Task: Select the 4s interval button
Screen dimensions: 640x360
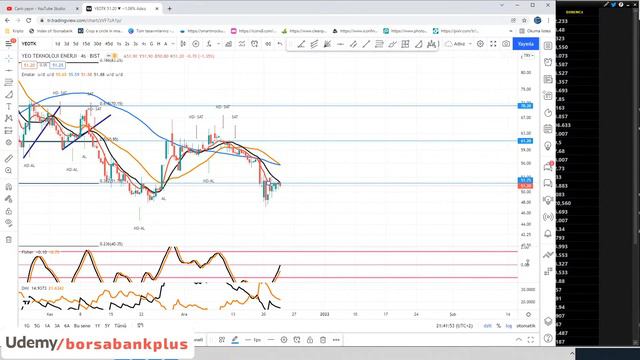Action: (x=143, y=44)
